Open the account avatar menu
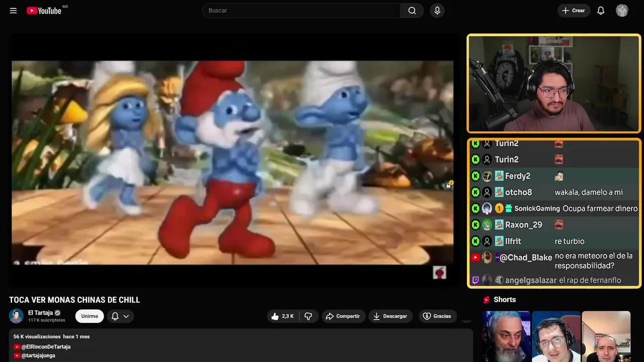 click(622, 11)
